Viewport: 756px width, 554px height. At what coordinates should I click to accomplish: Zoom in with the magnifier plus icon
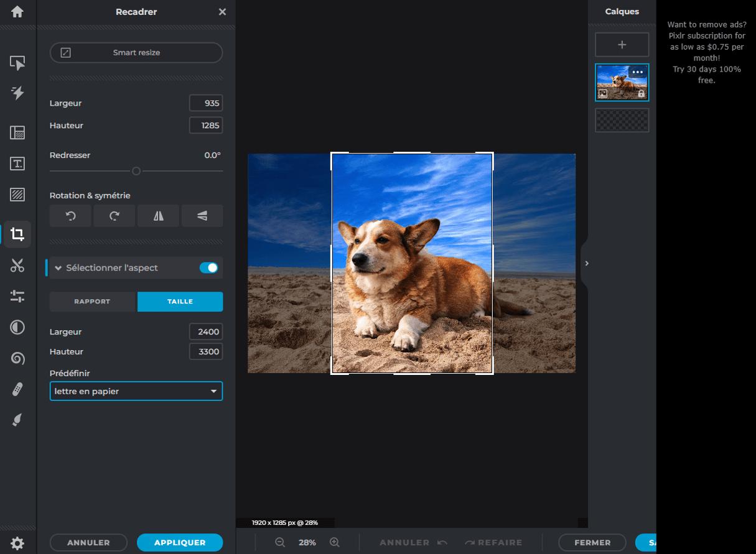[x=334, y=542]
